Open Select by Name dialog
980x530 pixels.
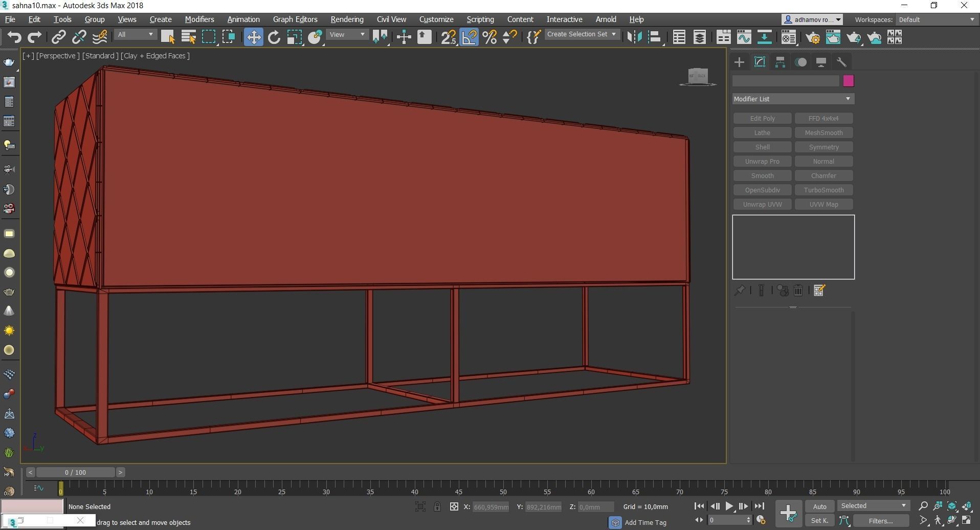[x=188, y=37]
